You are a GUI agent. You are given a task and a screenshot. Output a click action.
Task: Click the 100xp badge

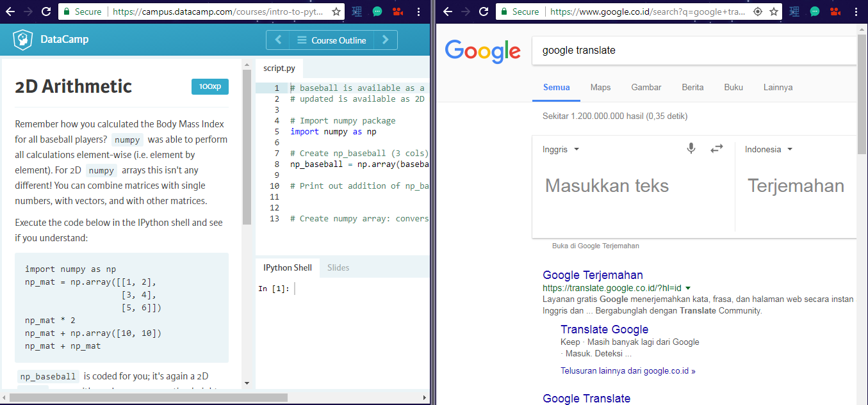210,86
